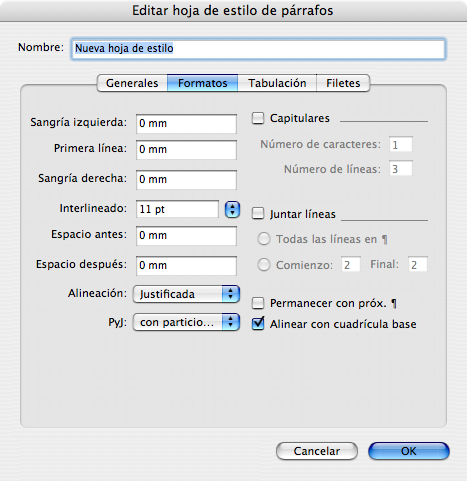
Task: Select the Formatos tab
Action: 203,83
